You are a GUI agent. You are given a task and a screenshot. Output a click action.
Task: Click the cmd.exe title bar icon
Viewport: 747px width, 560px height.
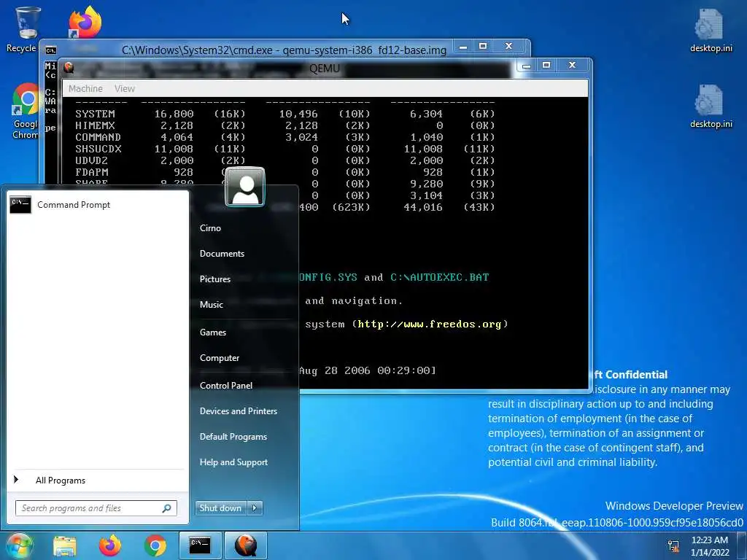pyautogui.click(x=50, y=50)
